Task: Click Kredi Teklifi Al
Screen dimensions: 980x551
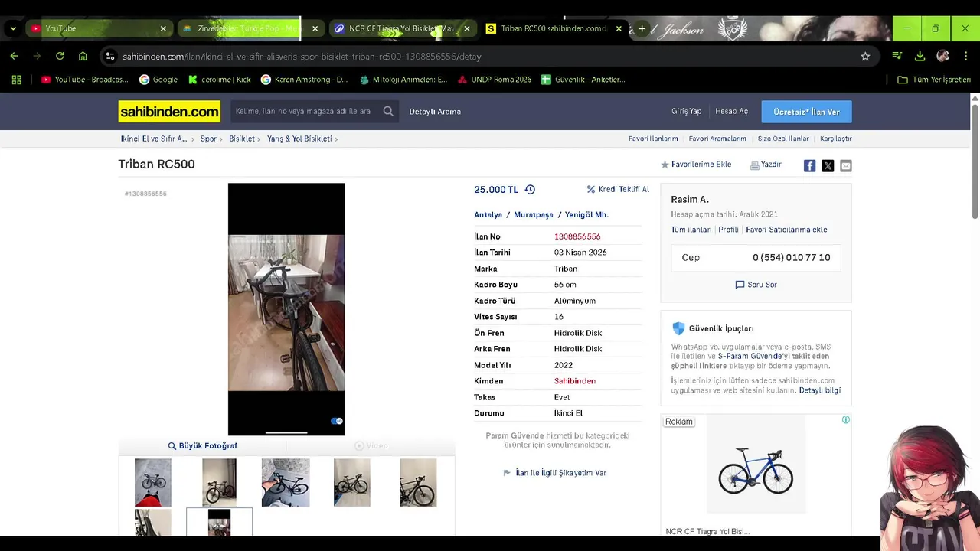Action: [618, 190]
